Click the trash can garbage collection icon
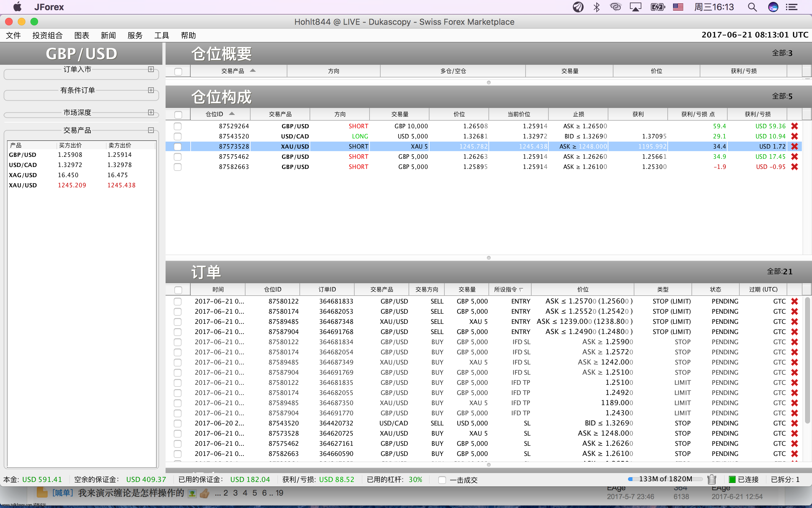 (x=711, y=479)
